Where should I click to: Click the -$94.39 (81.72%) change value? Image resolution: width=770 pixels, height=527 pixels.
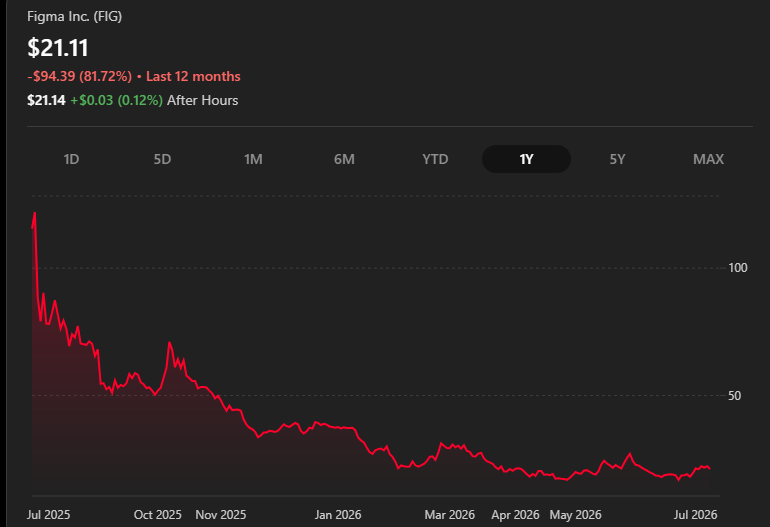tap(80, 77)
